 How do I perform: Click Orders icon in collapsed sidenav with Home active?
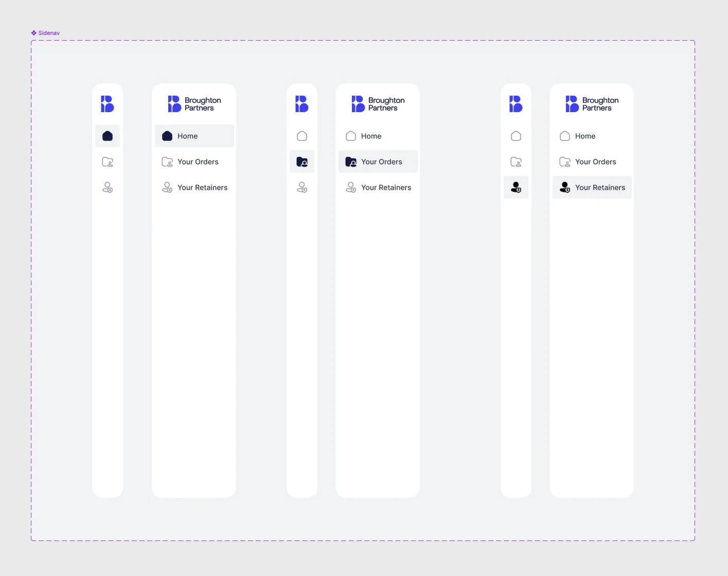coord(108,162)
